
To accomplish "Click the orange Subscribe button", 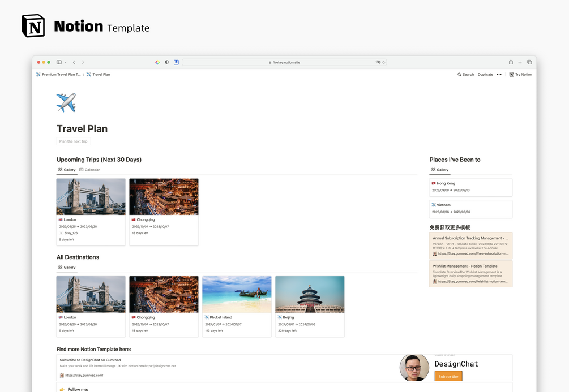I will coord(448,376).
